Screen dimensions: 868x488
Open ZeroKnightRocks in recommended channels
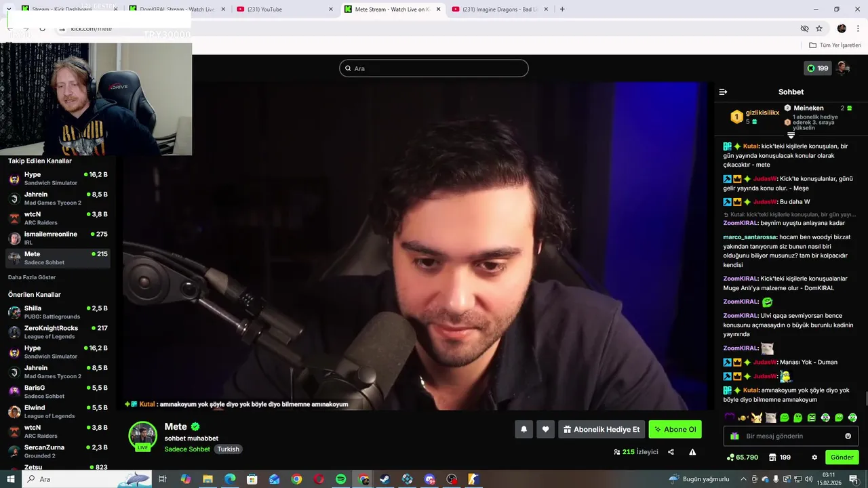(58, 332)
